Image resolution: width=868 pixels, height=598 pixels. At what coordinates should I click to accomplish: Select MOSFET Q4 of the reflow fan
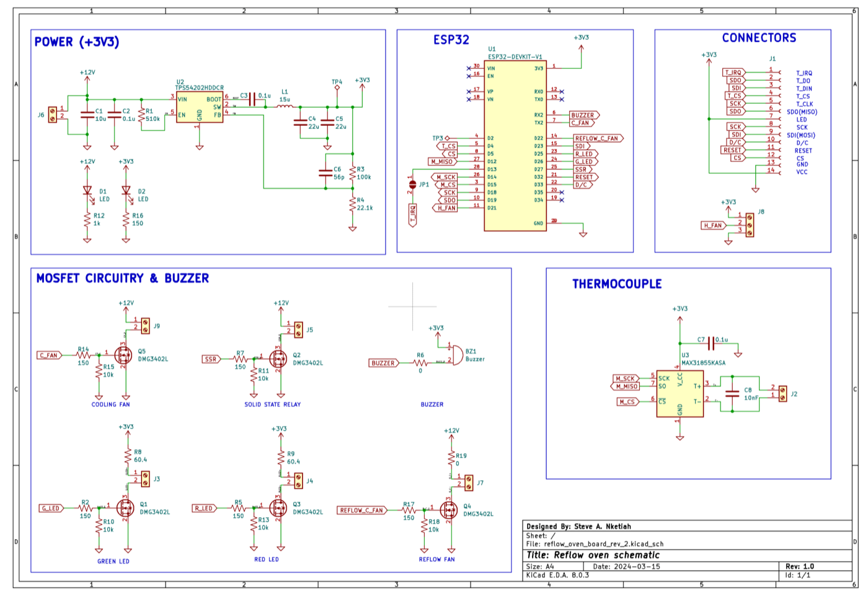click(x=449, y=509)
